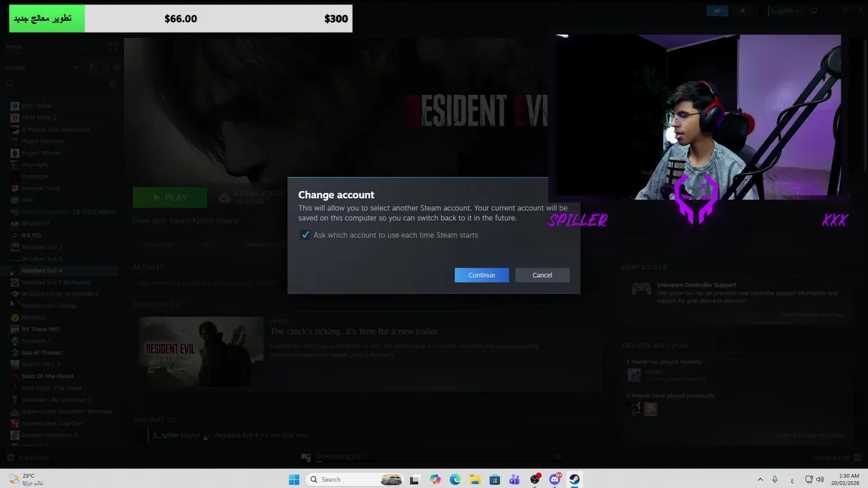Expand the 1_spiller account dropdown
This screenshot has height=488, width=868.
pyautogui.click(x=785, y=11)
